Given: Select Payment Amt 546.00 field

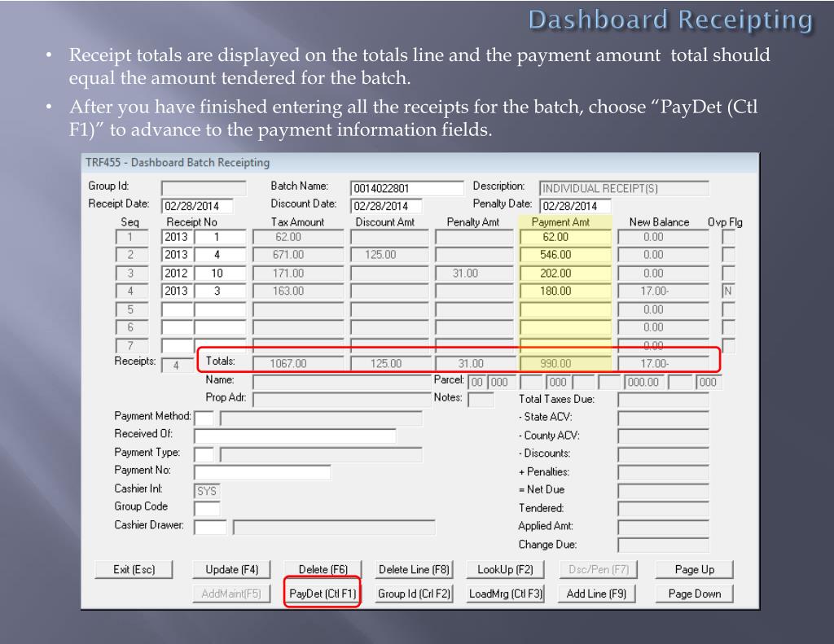Looking at the screenshot, I should click(565, 256).
